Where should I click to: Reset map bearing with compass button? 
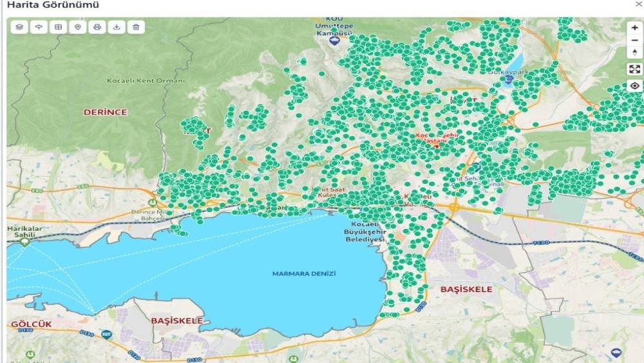click(635, 52)
